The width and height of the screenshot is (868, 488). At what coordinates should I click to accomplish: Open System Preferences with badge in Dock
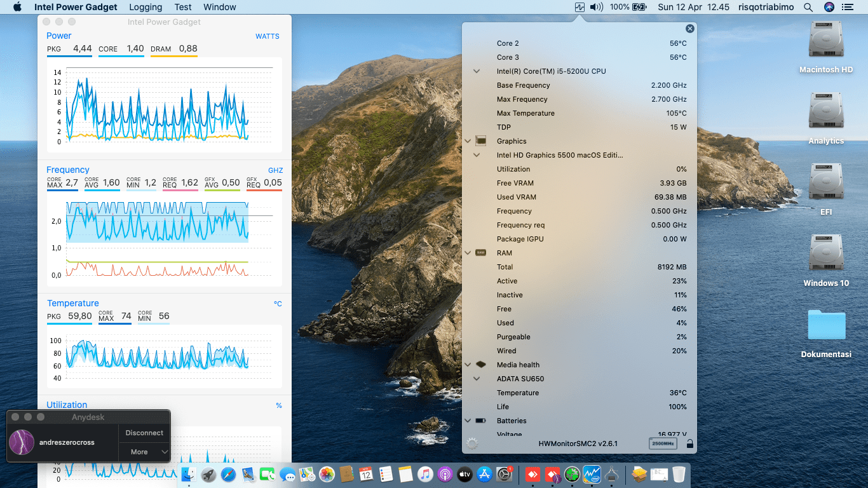point(504,474)
